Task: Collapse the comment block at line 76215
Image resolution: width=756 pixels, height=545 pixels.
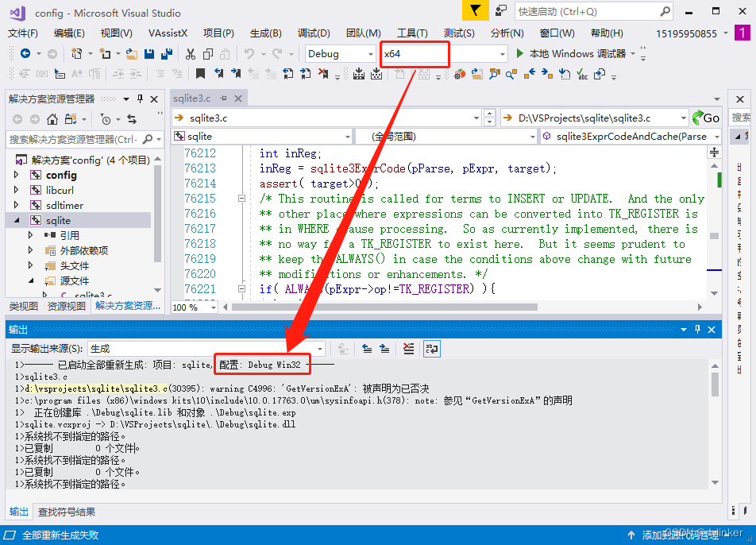Action: point(241,199)
